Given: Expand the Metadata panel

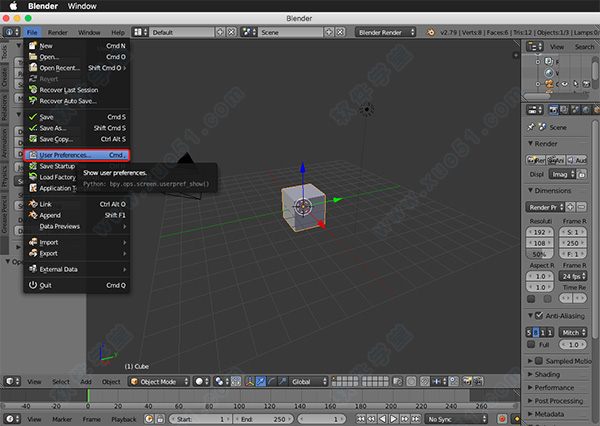Looking at the screenshot, I should pos(530,414).
